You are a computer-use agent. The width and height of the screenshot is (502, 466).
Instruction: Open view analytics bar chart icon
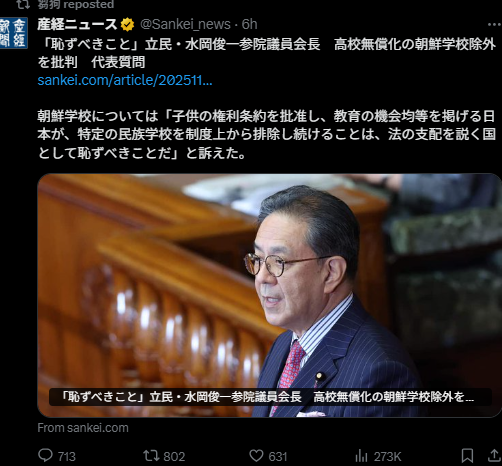point(361,456)
